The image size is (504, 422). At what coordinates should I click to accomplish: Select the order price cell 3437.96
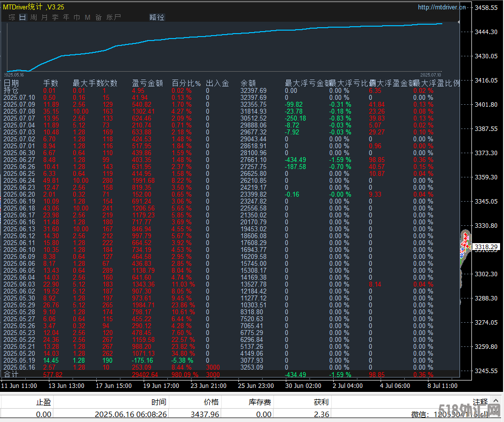click(x=205, y=414)
